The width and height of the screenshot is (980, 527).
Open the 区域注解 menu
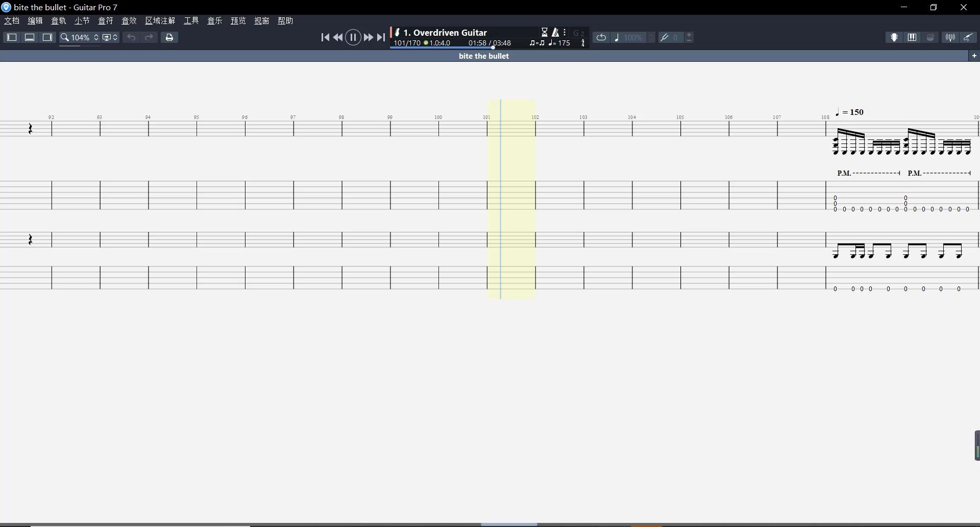pos(160,20)
